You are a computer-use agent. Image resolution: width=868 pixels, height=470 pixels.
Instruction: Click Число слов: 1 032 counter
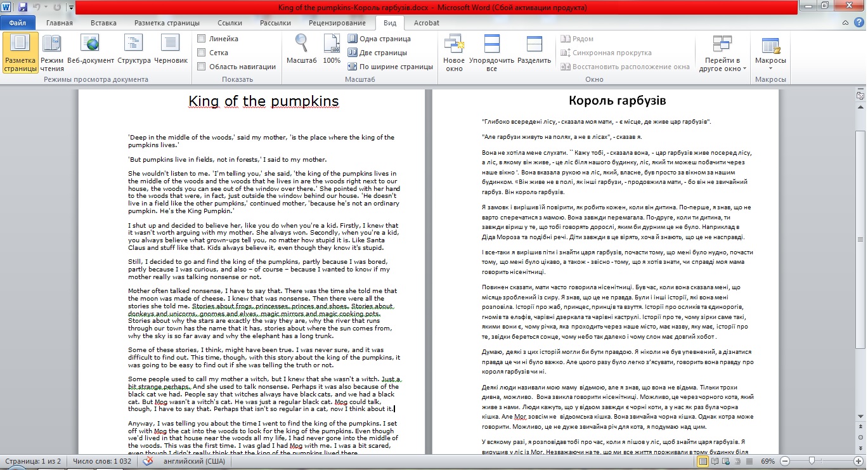[x=101, y=461]
